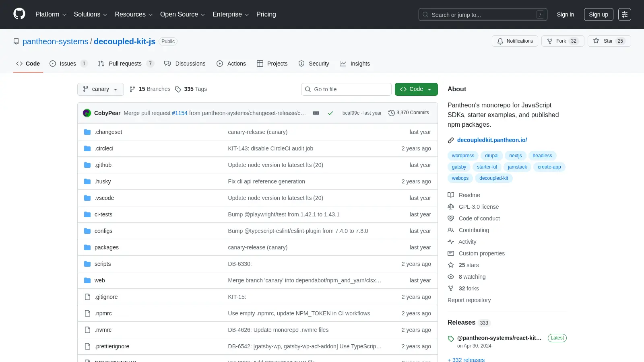
Task: Click the Go to file search box
Action: 346,89
